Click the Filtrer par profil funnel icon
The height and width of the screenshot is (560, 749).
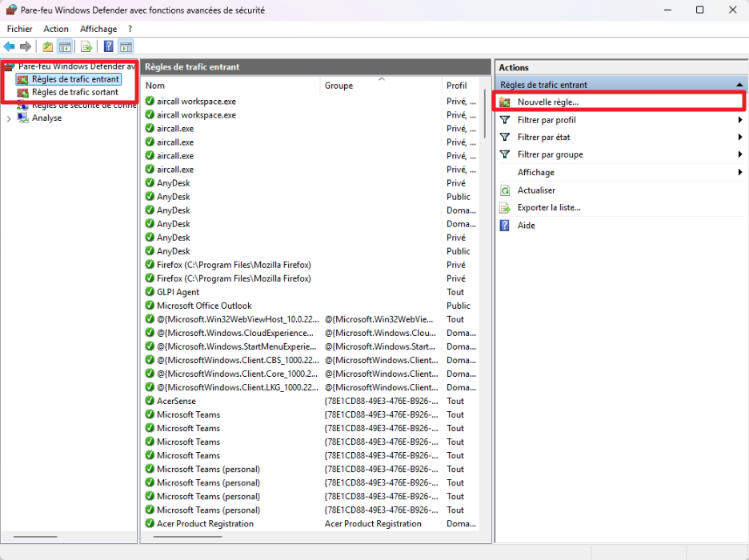tap(505, 120)
